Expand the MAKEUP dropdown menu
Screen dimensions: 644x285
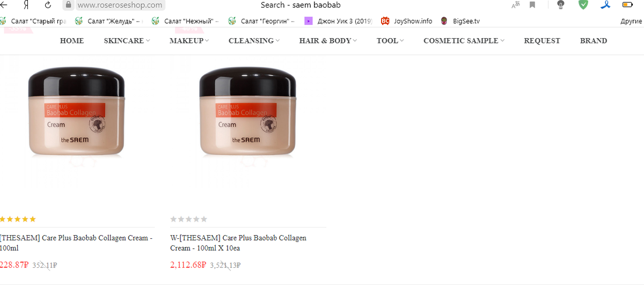[189, 40]
